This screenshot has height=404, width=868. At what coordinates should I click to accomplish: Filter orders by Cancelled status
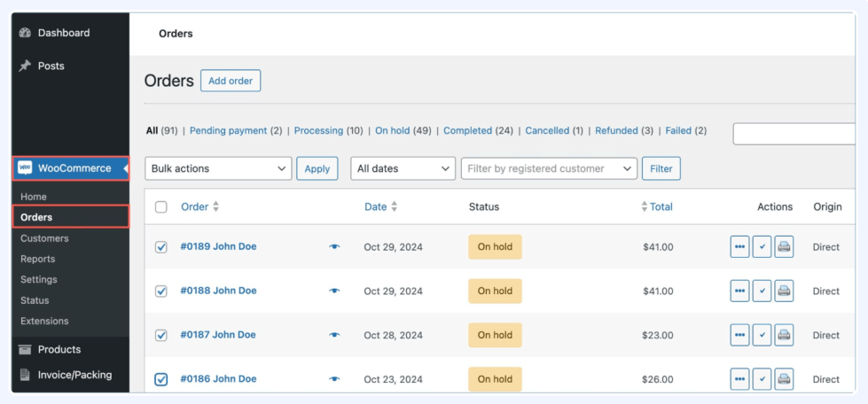point(547,130)
